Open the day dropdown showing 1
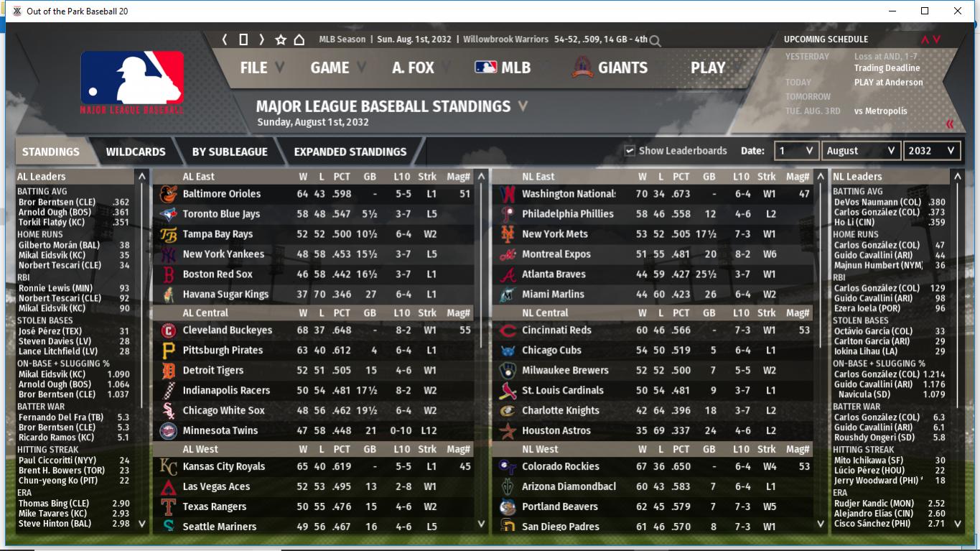980x551 pixels. (796, 151)
